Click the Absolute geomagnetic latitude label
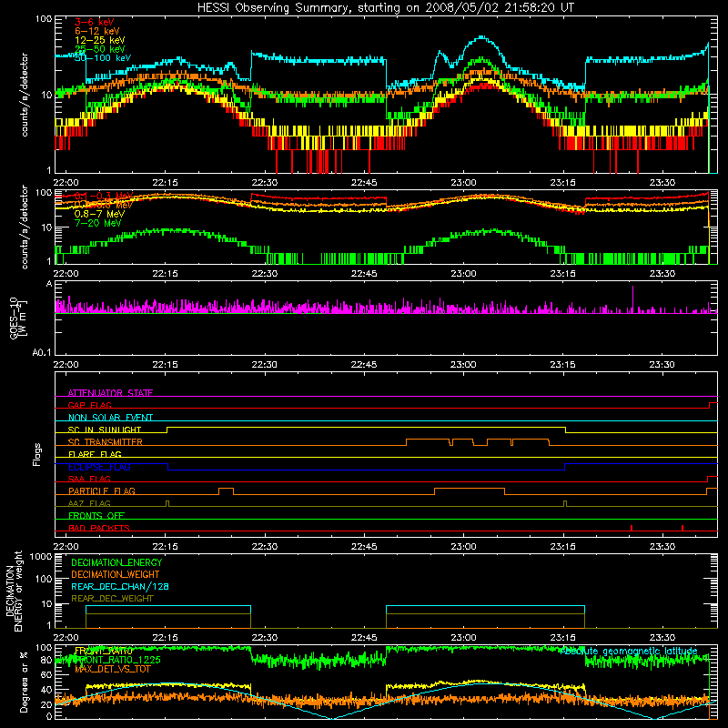The image size is (728, 728). click(x=629, y=652)
